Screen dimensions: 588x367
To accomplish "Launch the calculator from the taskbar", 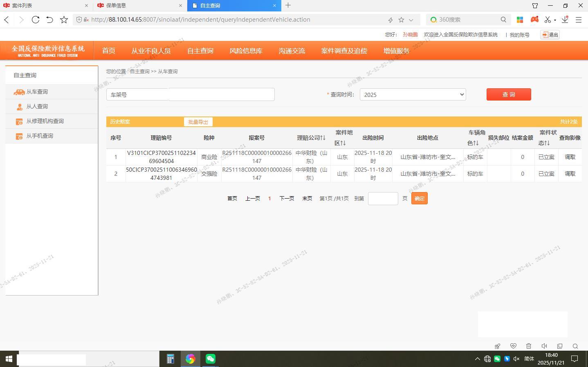I will [x=171, y=359].
